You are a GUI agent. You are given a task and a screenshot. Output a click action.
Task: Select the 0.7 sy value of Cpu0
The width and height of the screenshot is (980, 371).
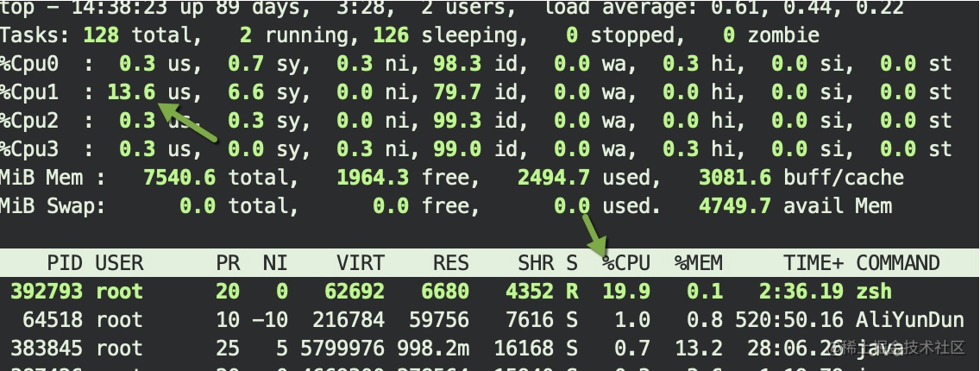(246, 64)
